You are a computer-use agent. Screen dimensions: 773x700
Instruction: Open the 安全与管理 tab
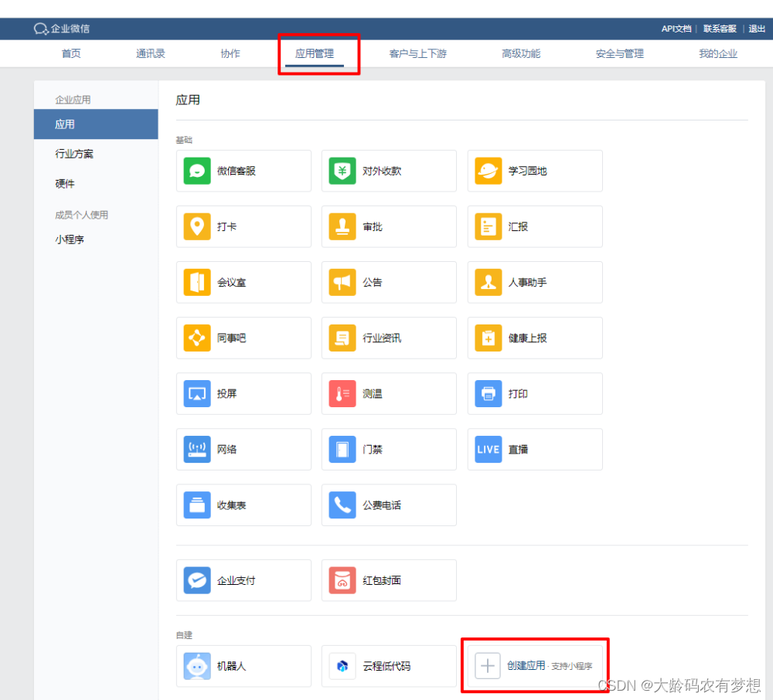[619, 53]
